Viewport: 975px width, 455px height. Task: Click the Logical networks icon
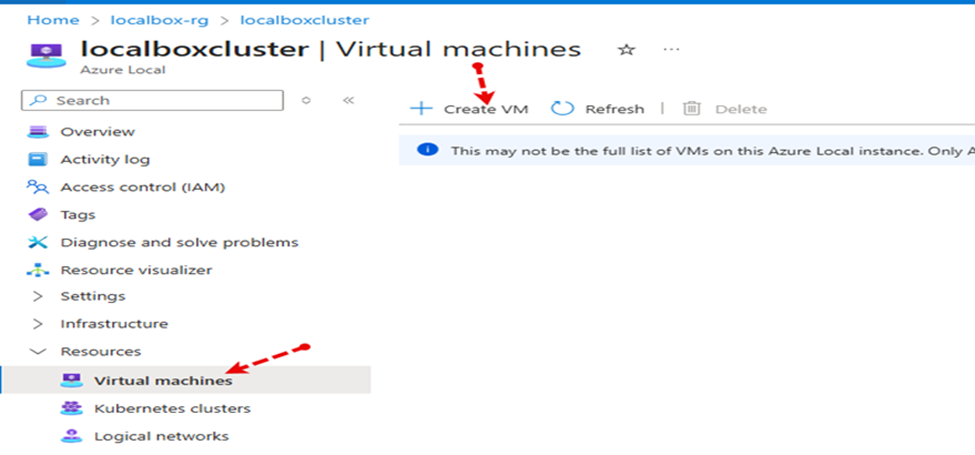click(x=72, y=436)
